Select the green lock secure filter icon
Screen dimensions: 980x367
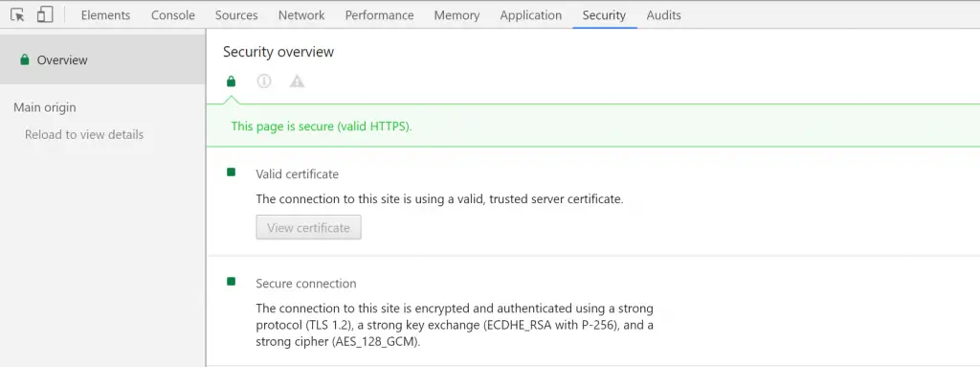coord(232,81)
